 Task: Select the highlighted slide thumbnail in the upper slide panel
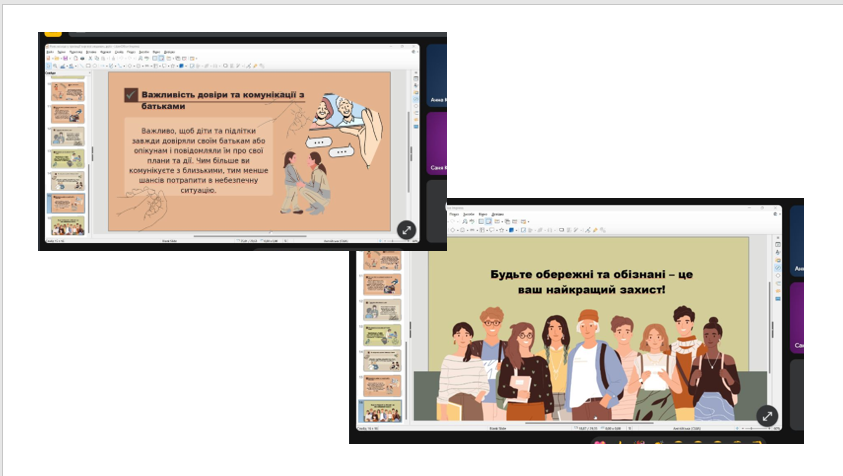coord(67,203)
